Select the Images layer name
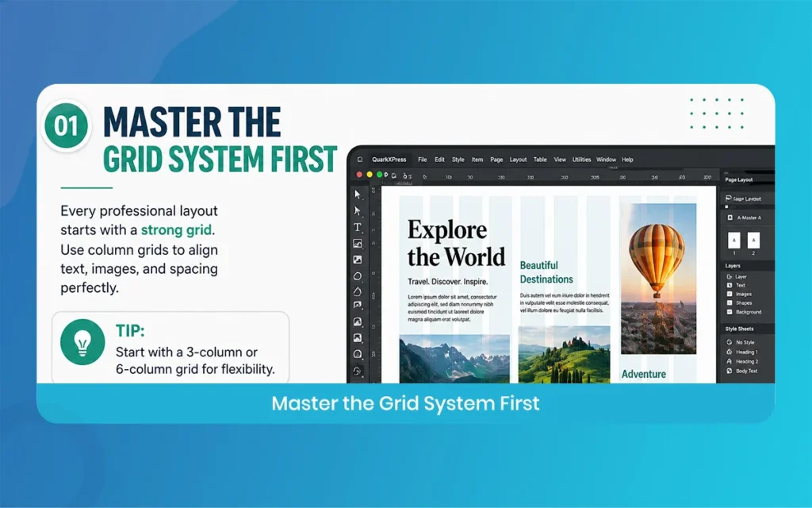Screen dimensions: 812x508 click(744, 294)
